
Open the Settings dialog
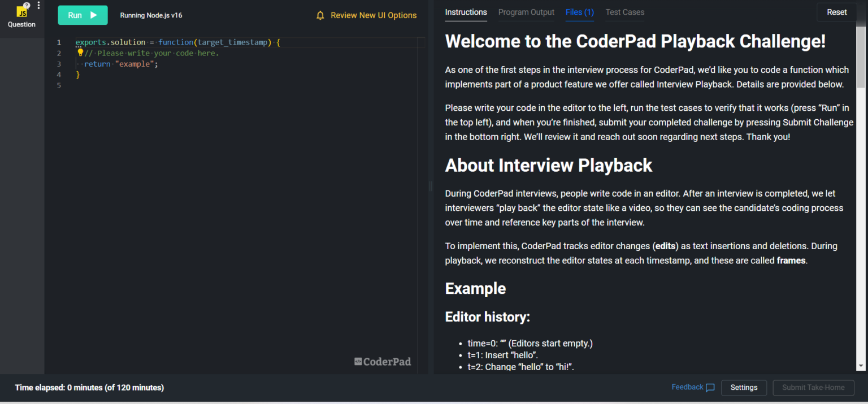[744, 388]
